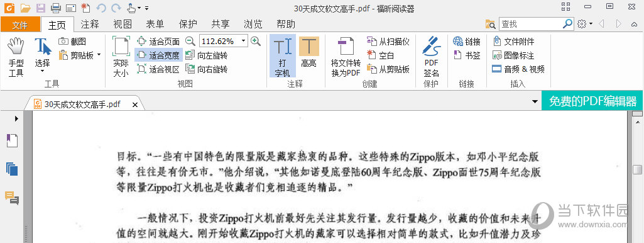644x243 pixels.
Task: Open the document tabs list dropdown arrow
Action: tap(535, 102)
